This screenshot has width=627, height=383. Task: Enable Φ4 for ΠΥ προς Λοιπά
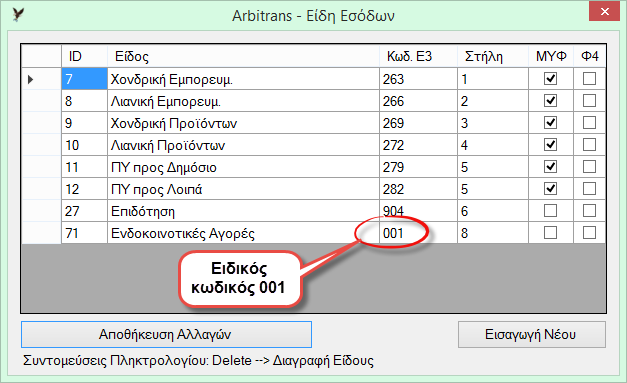pos(589,189)
